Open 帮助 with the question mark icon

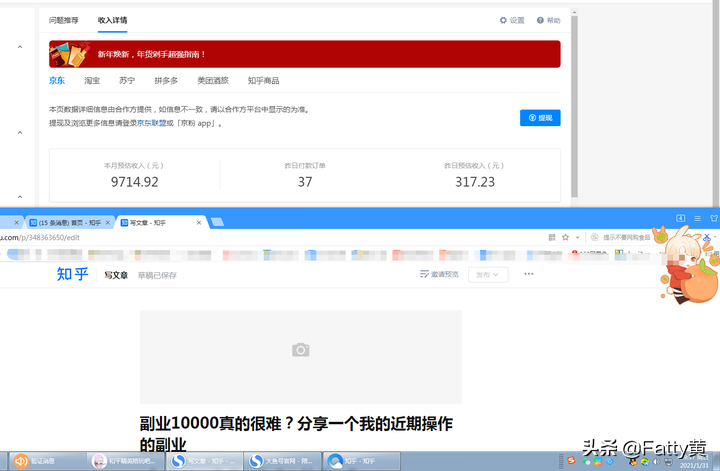[x=549, y=20]
